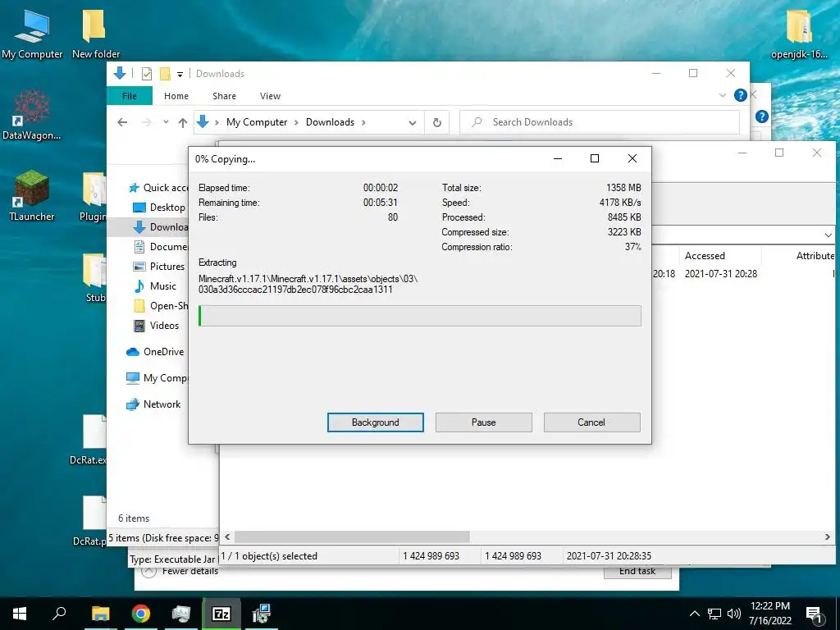Open quick access toolbar customize dropdown

[x=180, y=74]
